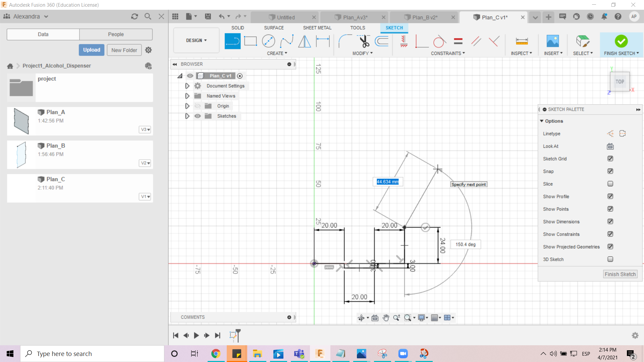The width and height of the screenshot is (644, 362).
Task: Click the play button in timeline
Action: point(196,335)
